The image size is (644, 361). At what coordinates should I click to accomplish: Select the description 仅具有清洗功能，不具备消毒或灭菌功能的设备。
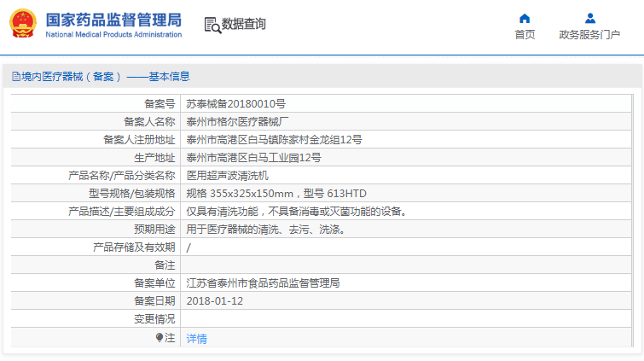pos(297,212)
